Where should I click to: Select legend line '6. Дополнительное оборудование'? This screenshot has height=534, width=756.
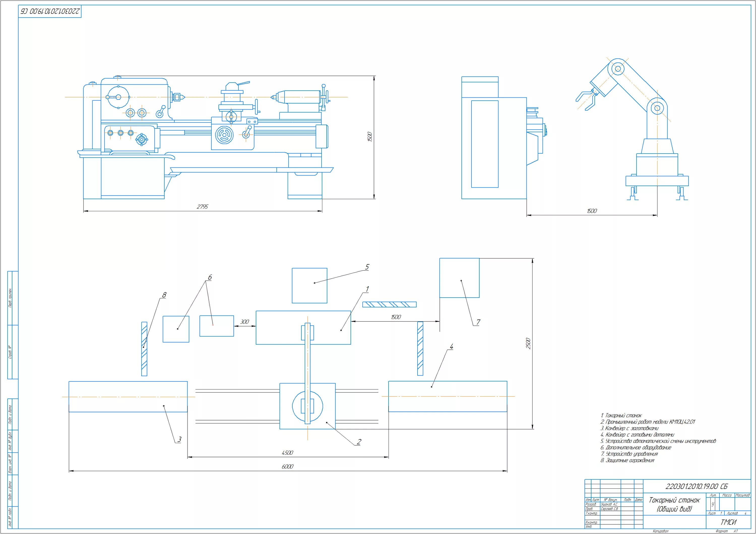point(636,447)
